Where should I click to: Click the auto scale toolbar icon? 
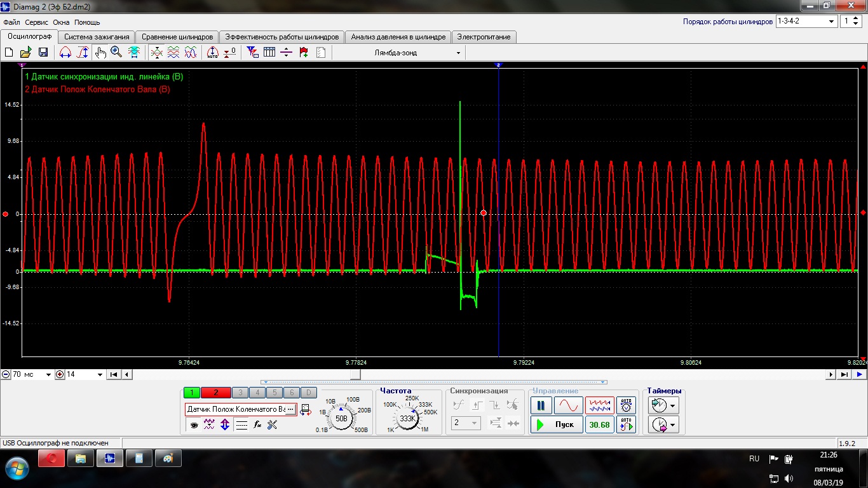(213, 52)
